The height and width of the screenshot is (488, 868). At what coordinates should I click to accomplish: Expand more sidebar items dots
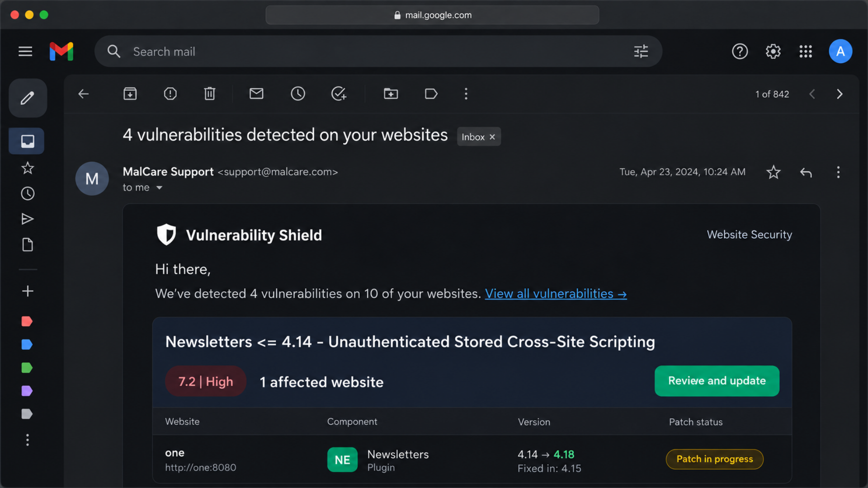28,440
